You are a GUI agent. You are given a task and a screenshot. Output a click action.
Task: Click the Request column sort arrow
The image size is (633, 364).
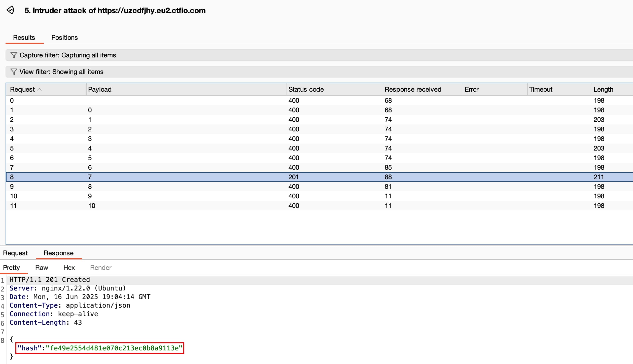click(40, 89)
